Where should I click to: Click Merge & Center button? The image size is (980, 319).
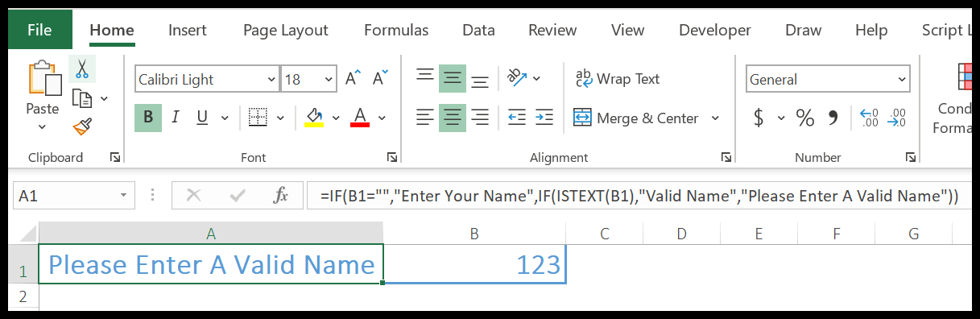tap(636, 118)
